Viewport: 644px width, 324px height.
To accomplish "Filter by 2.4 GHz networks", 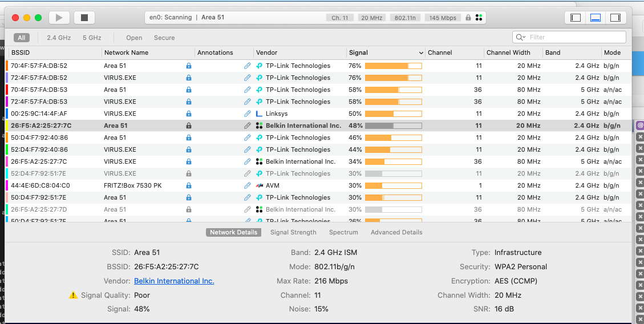I will coord(59,38).
